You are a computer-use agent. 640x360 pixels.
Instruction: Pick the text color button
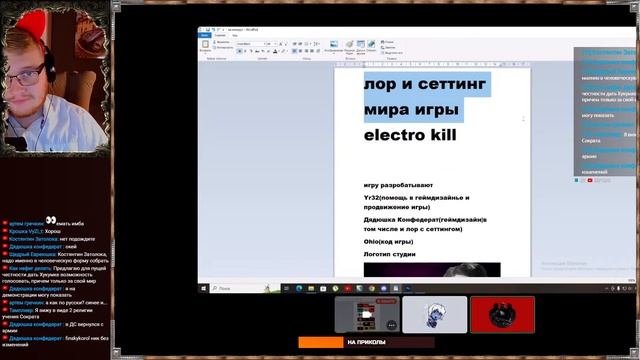click(x=275, y=51)
